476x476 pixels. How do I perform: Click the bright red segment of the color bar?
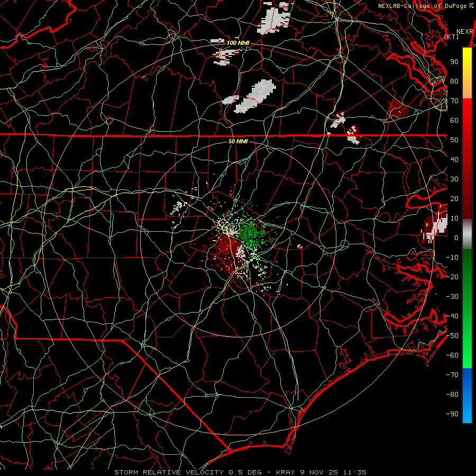[x=467, y=111]
